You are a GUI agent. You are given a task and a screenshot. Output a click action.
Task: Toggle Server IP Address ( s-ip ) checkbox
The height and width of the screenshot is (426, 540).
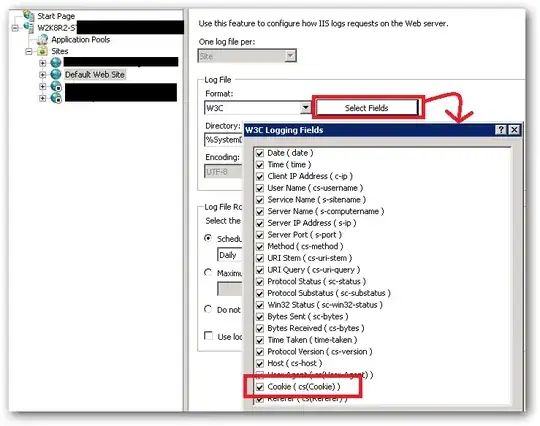click(260, 224)
